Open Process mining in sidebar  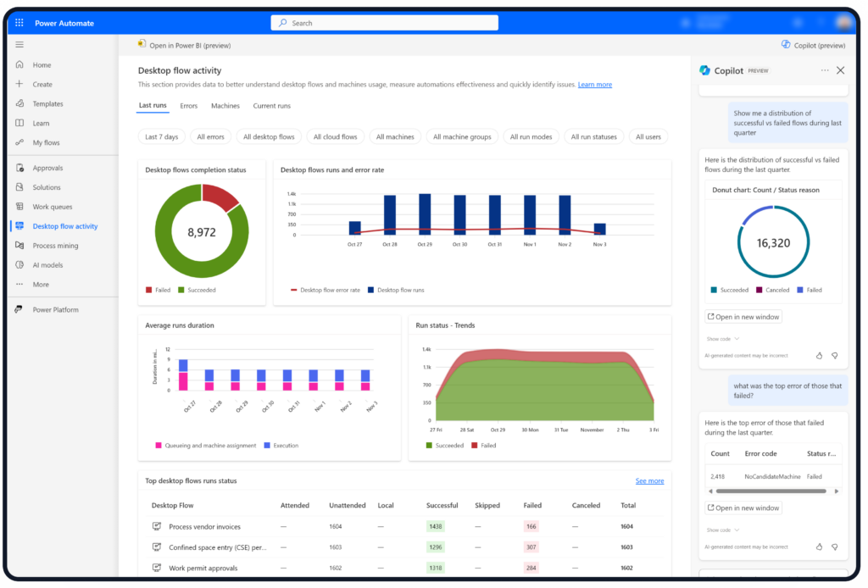[55, 245]
